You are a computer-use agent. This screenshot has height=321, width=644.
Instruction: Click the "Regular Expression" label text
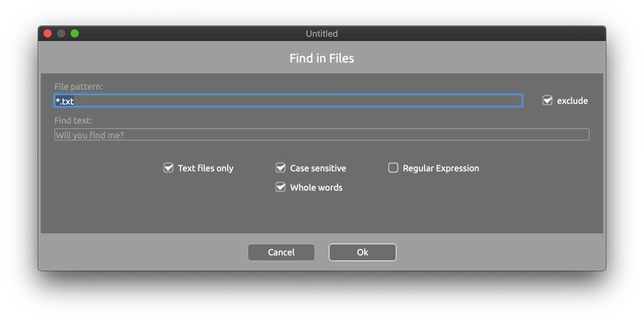click(x=441, y=168)
